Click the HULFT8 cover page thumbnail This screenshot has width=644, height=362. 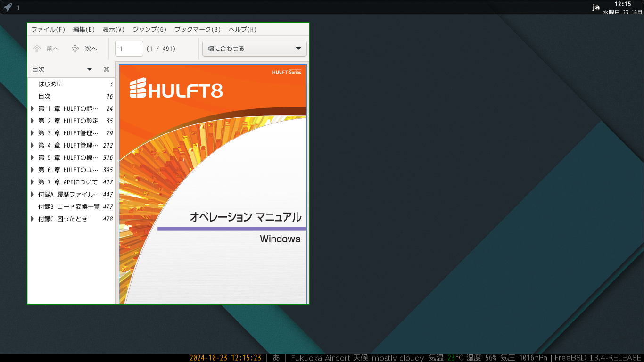pyautogui.click(x=213, y=184)
